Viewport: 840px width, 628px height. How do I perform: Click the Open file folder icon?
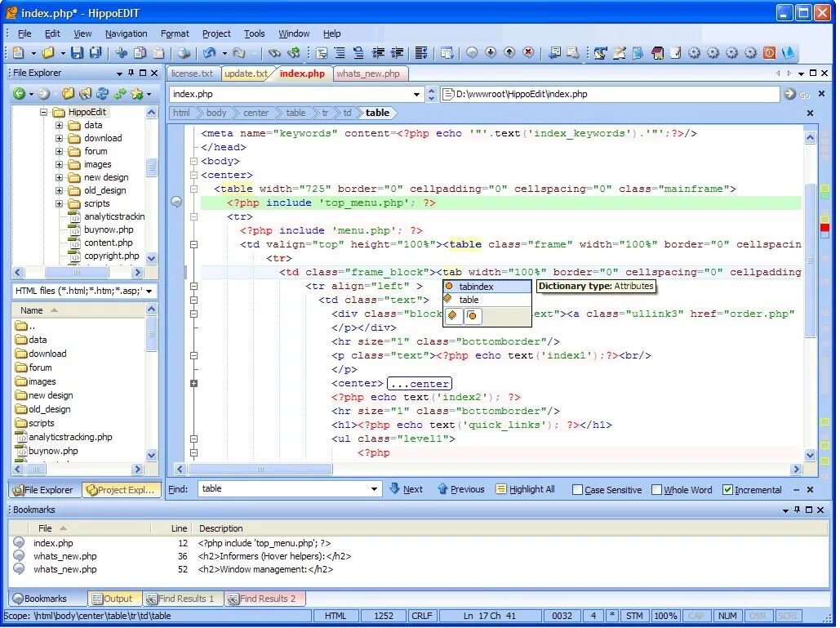(48, 52)
